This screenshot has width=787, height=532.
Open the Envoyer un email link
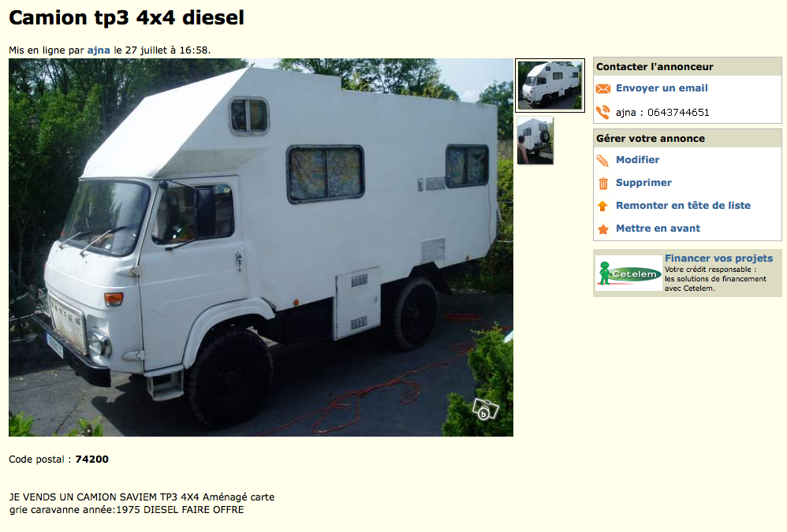[662, 88]
